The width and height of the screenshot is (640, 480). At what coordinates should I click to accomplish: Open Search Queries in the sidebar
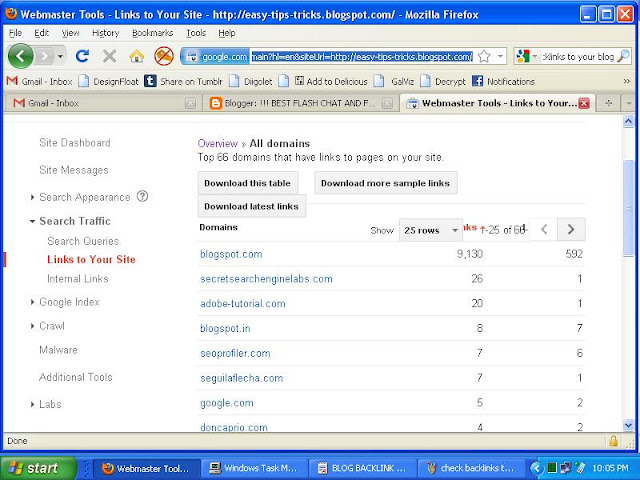(83, 241)
